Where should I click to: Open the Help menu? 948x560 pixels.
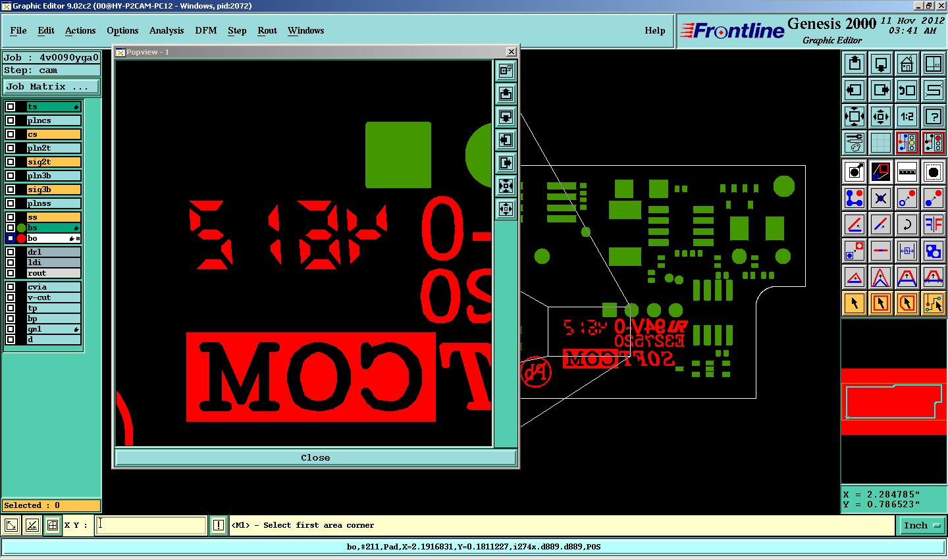coord(655,30)
